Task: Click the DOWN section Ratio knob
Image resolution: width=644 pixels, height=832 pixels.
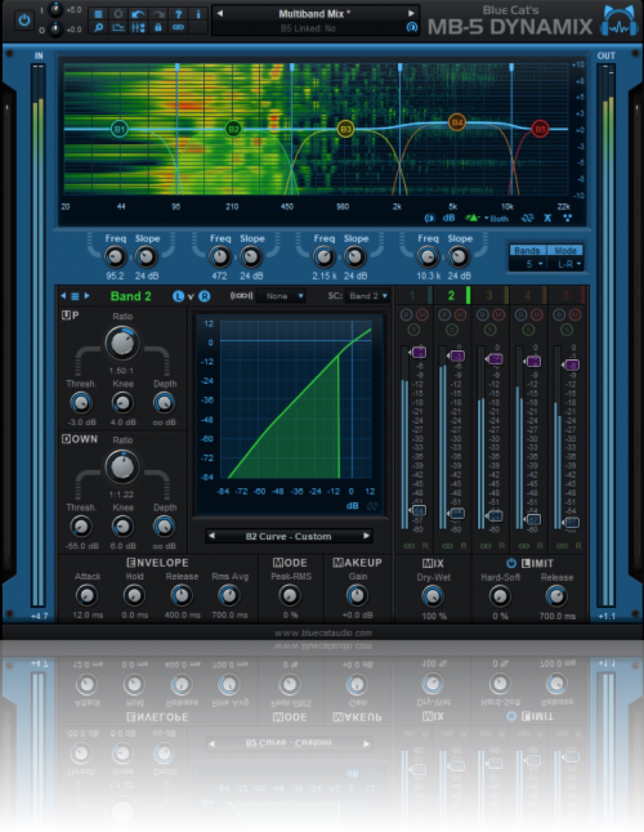Action: coord(122,467)
